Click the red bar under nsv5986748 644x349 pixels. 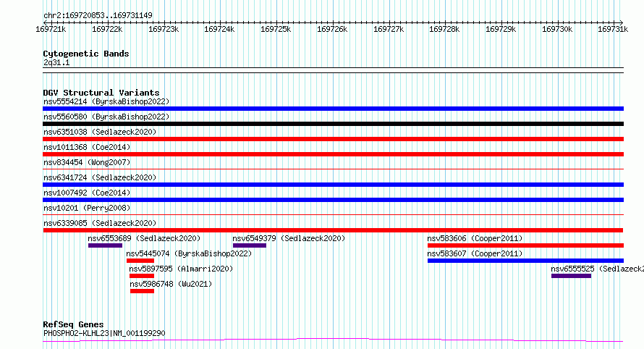142,291
